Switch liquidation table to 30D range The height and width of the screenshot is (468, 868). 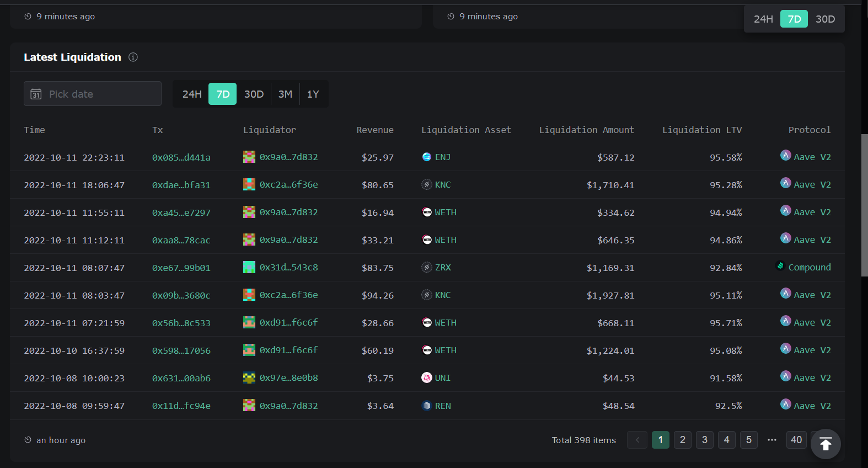pos(254,94)
